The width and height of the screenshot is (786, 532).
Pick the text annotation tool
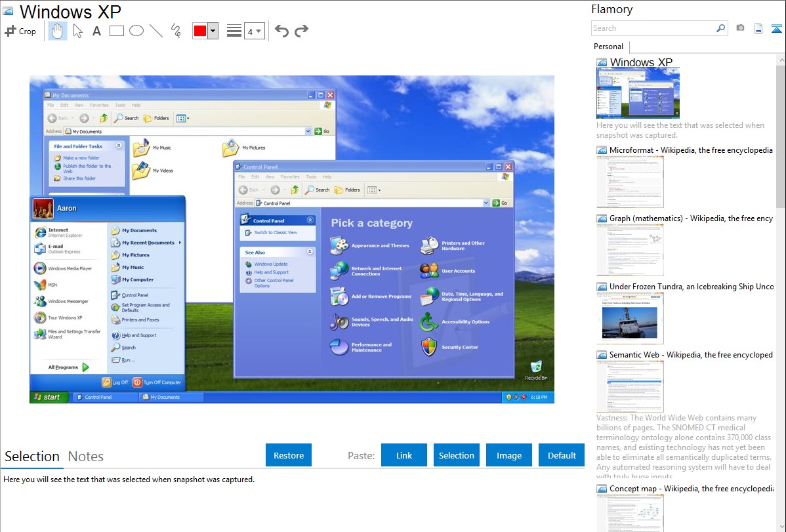tap(96, 31)
